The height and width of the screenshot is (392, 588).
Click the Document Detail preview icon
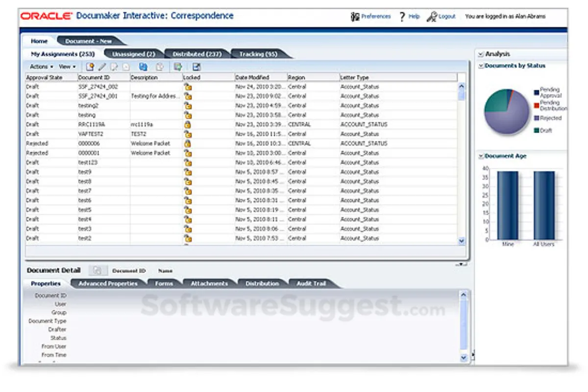tap(98, 270)
